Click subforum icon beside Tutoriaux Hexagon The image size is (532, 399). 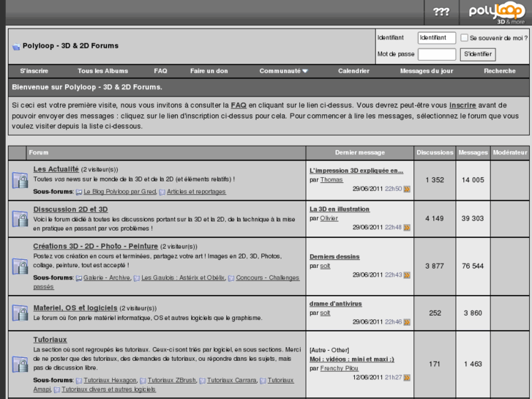(79, 381)
